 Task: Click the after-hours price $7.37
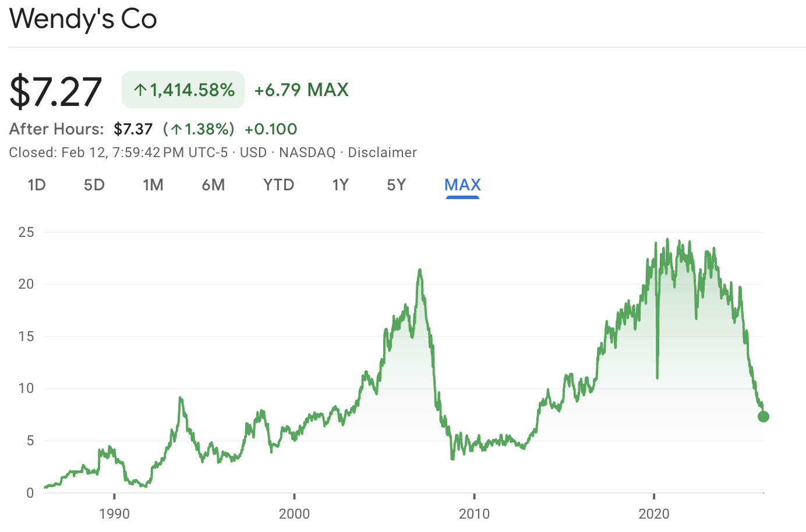(133, 129)
